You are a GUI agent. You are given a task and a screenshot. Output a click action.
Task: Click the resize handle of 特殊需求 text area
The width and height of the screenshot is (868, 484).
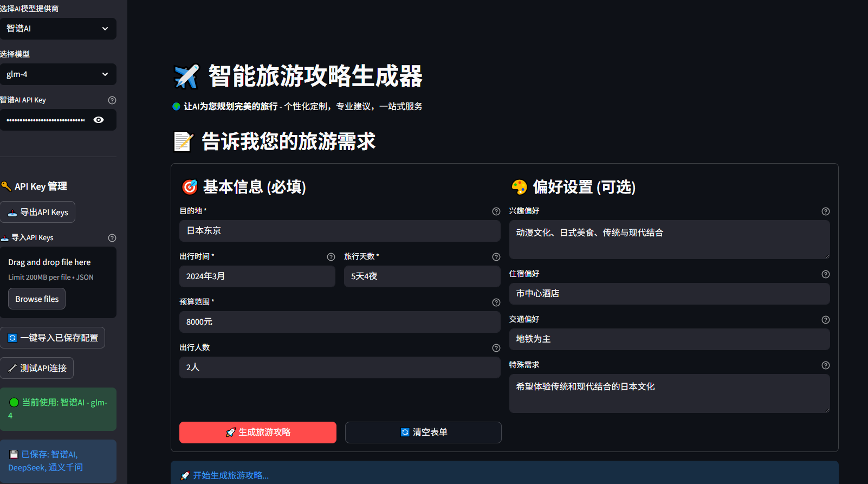pyautogui.click(x=827, y=410)
